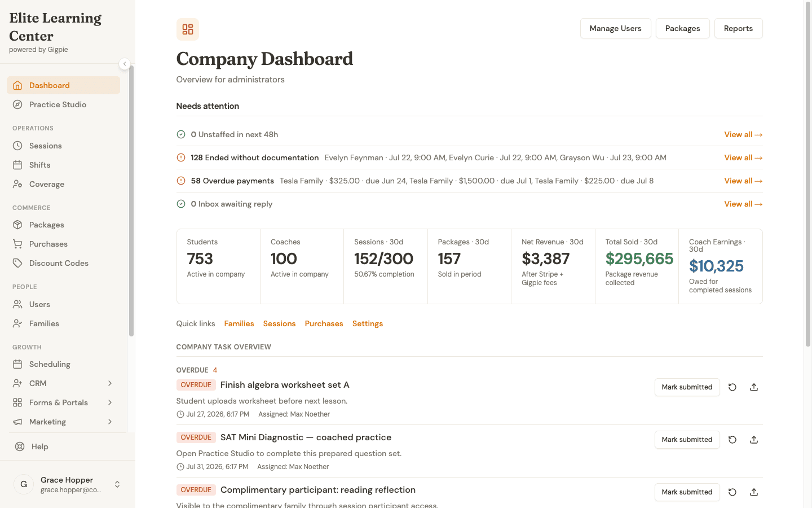Click the Shifts calendar icon

pyautogui.click(x=17, y=165)
